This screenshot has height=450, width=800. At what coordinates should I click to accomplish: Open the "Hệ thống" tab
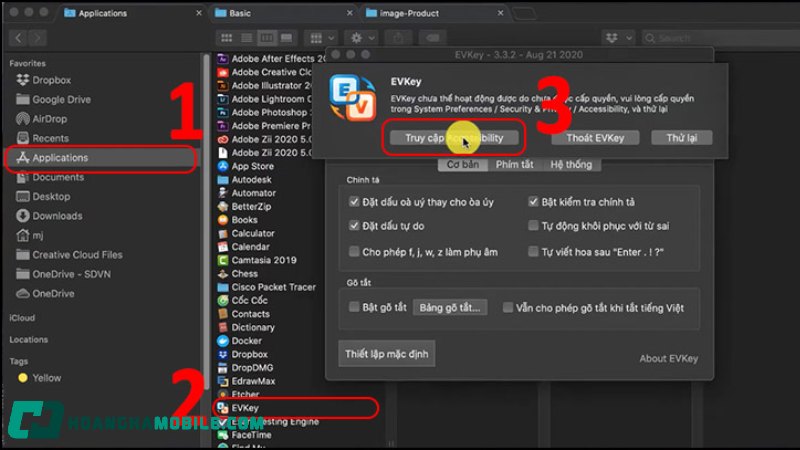(571, 164)
